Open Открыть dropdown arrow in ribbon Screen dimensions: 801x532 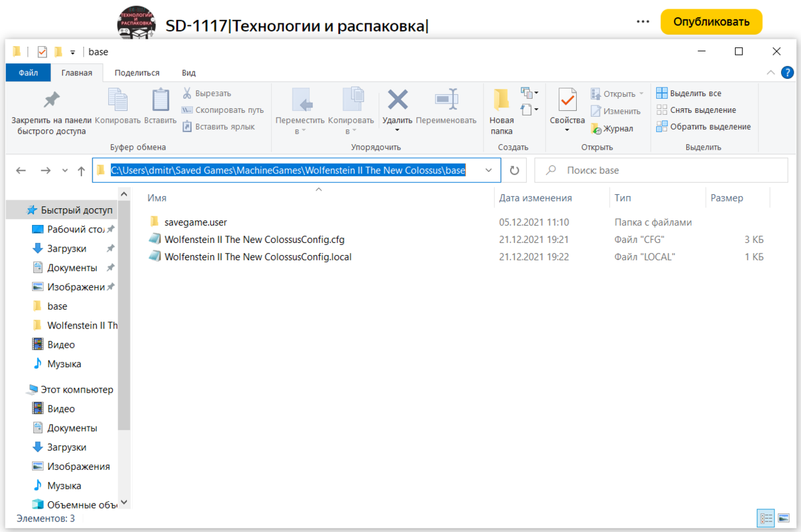[x=641, y=93]
